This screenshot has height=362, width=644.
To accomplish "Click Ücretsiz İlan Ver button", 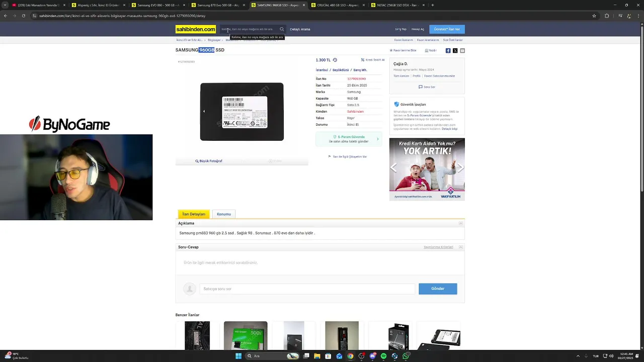I will coord(447,29).
